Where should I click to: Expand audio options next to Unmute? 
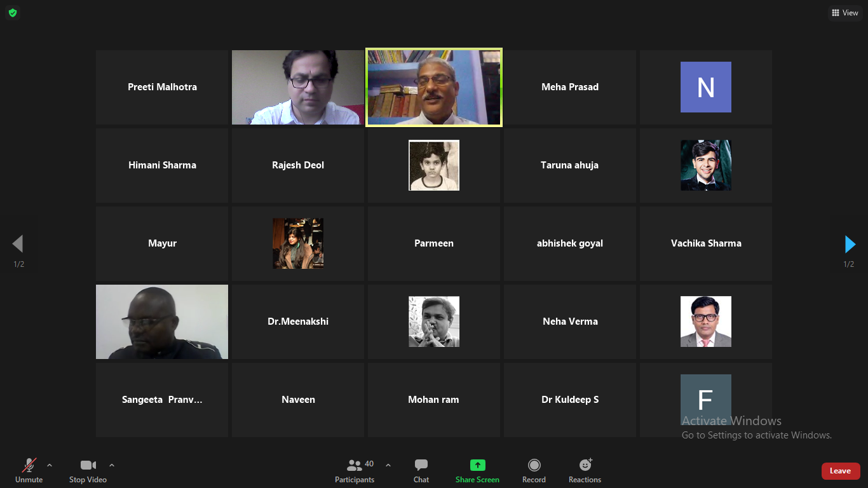click(50, 465)
